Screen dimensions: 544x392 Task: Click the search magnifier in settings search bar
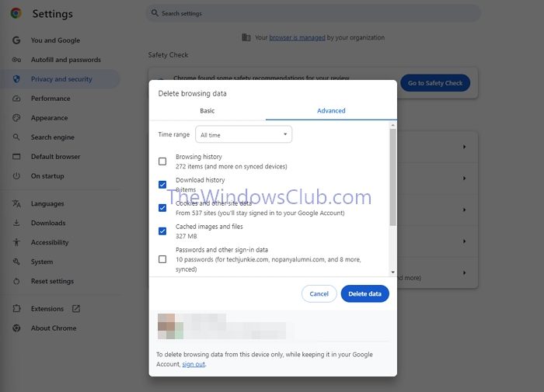point(155,13)
